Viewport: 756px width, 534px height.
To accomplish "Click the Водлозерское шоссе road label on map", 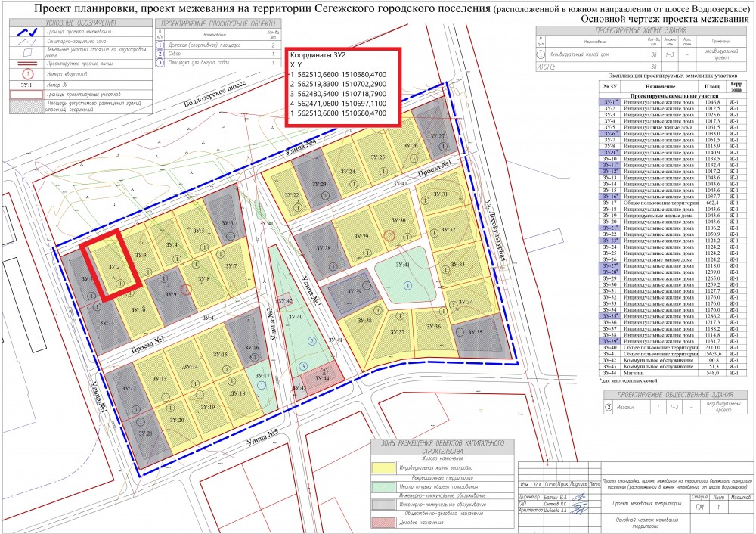I will click(215, 94).
